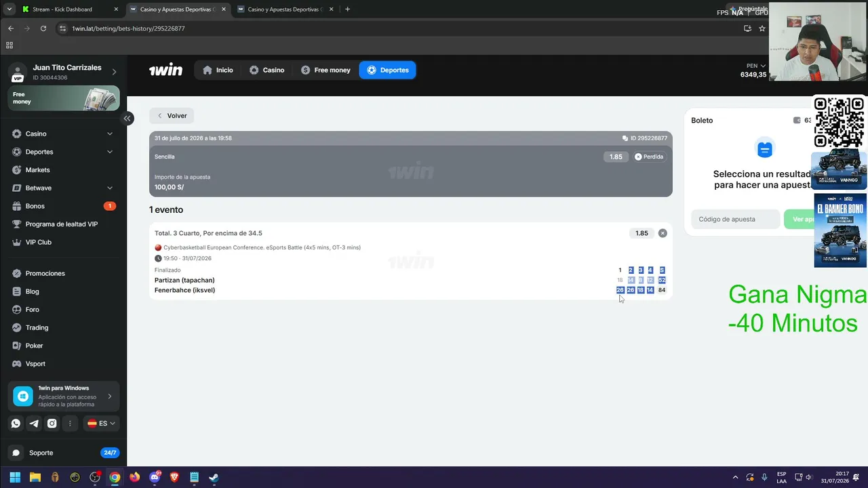Screen dimensions: 868x488
Task: Go back with browser back arrow
Action: 11,28
